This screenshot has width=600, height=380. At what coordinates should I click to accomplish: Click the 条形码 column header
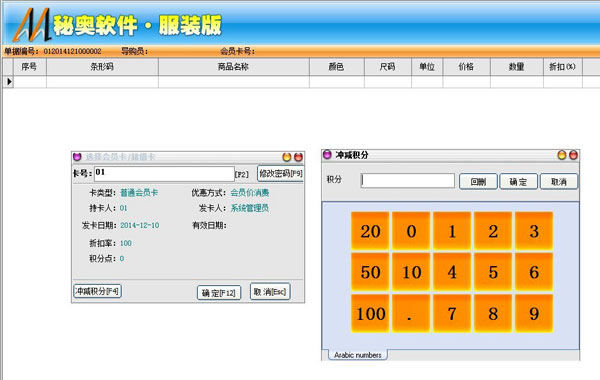pyautogui.click(x=102, y=67)
